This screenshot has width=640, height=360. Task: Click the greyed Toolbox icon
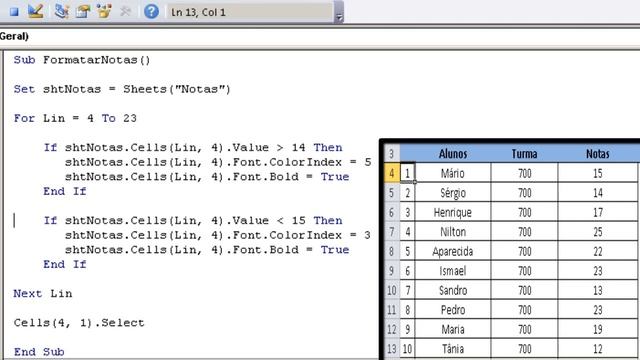(x=125, y=11)
